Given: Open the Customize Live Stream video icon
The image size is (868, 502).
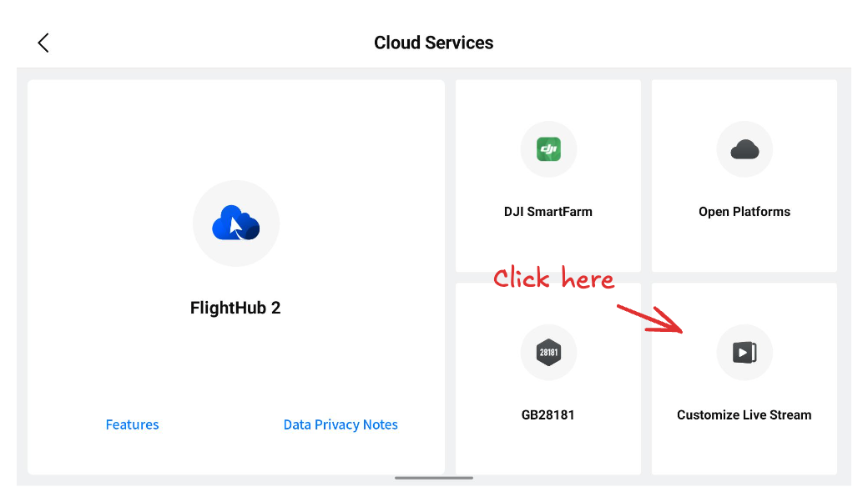Looking at the screenshot, I should pos(744,352).
